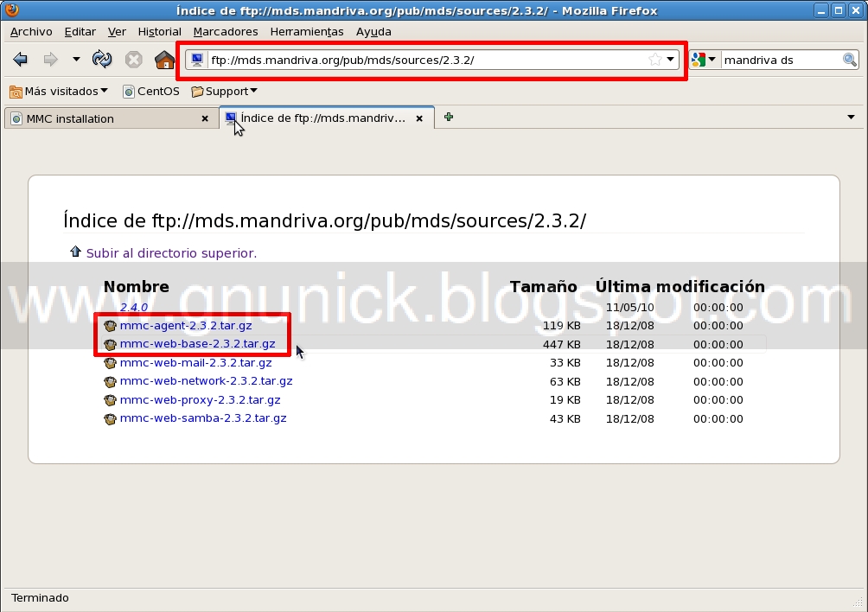Viewport: 868px width, 612px height.
Task: Click the 119 KB size value
Action: coord(561,325)
